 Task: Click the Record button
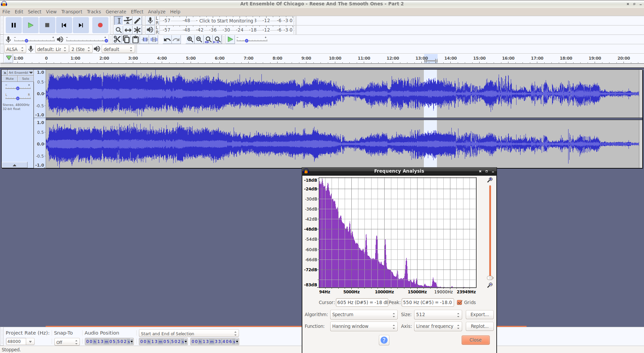[100, 25]
